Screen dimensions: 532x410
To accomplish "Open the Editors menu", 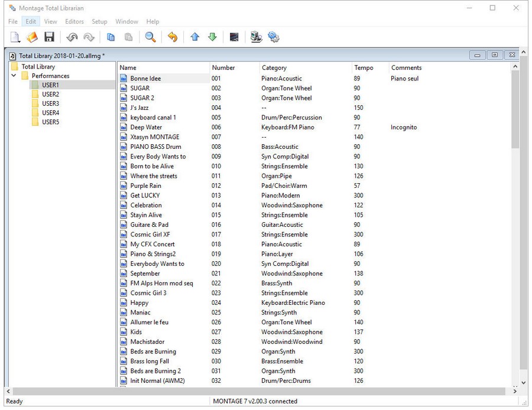I will (74, 22).
